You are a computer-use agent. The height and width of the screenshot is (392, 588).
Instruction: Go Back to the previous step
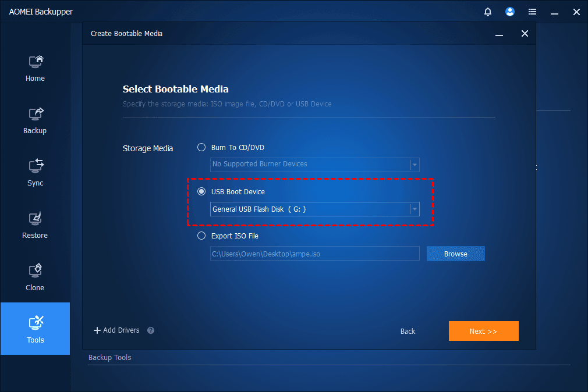[x=408, y=332]
